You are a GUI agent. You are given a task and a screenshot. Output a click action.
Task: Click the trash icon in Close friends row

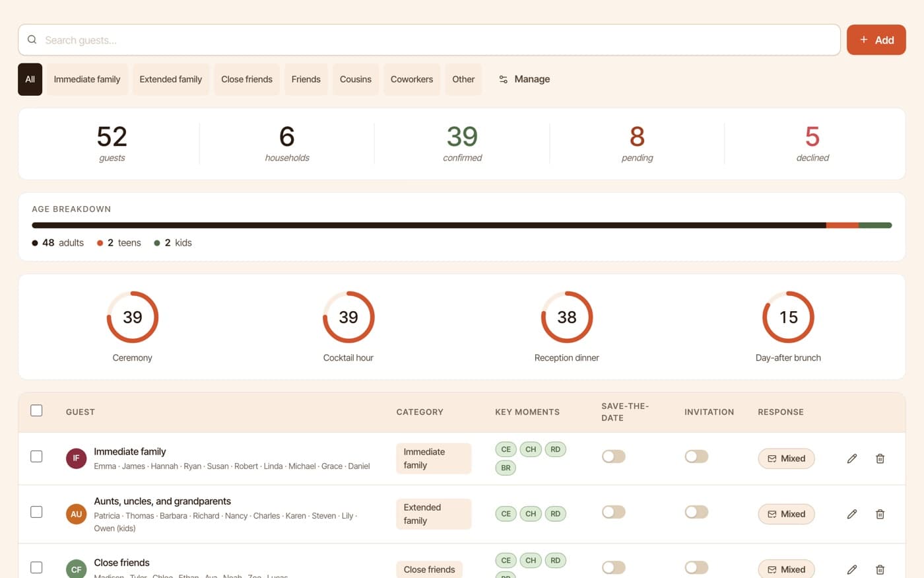880,569
